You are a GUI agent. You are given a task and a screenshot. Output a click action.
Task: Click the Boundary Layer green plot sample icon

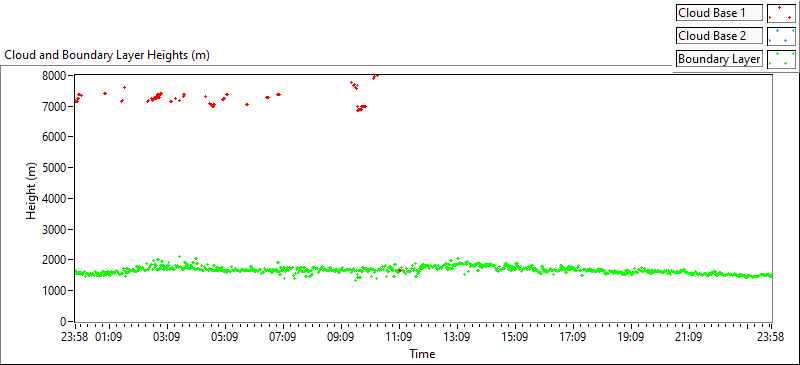781,59
